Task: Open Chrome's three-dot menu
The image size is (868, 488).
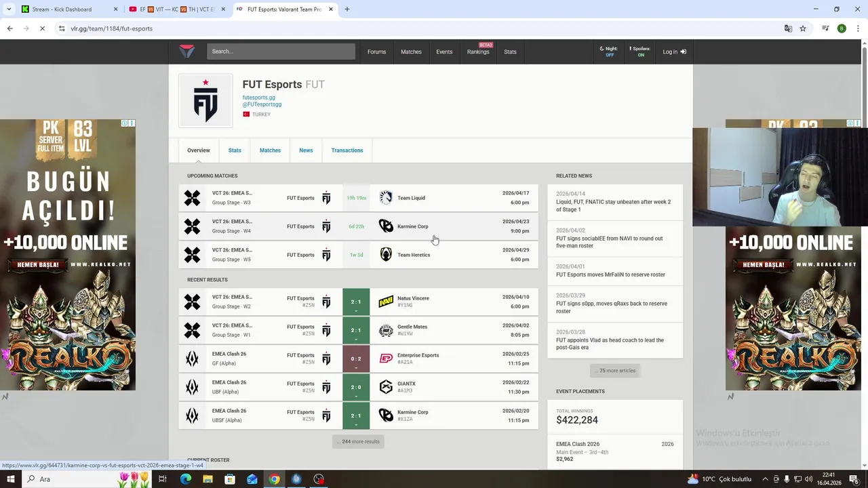Action: pyautogui.click(x=858, y=28)
